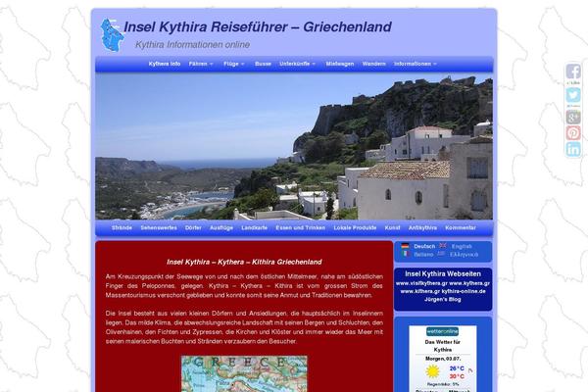Click the Insel Kythira – Kythera – Kithira heading

pos(244,262)
